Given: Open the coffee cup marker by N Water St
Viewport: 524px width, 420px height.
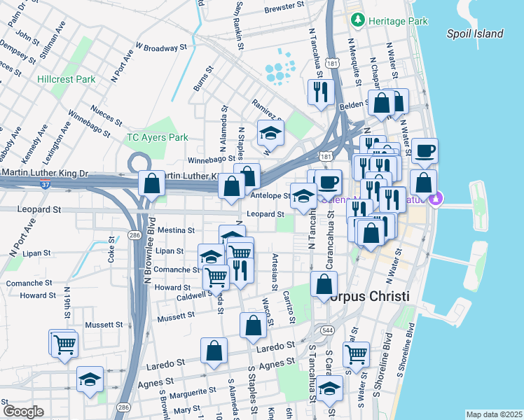Looking at the screenshot, I should 425,151.
